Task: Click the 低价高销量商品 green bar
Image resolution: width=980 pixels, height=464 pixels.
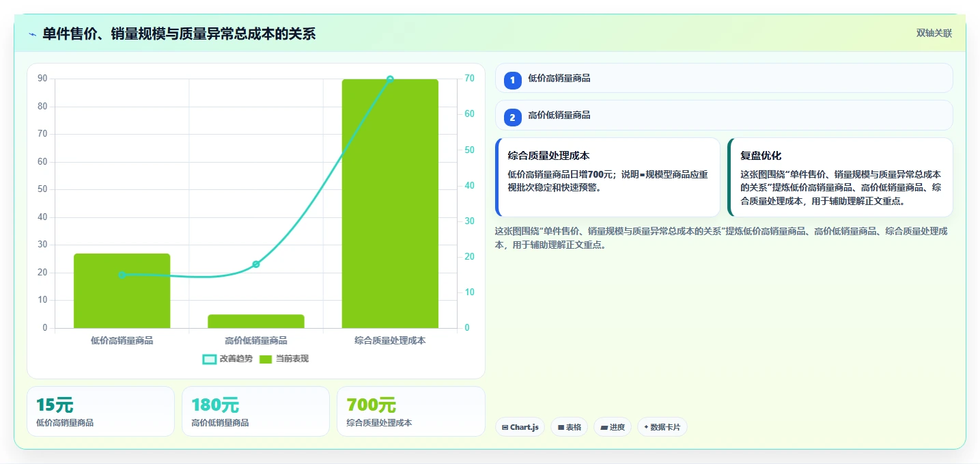Action: click(122, 290)
